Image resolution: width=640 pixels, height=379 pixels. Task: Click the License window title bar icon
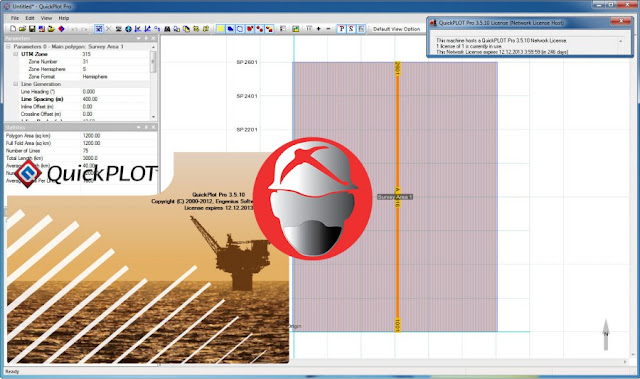(x=433, y=23)
